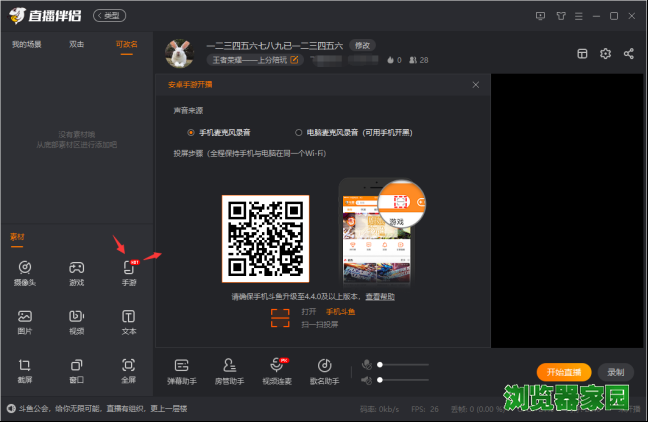Click the 手机斗鱼 link
Image resolution: width=648 pixels, height=422 pixels.
pos(341,312)
